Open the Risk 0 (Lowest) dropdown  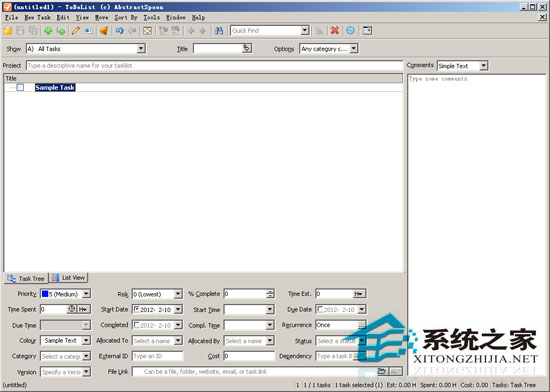pos(178,294)
